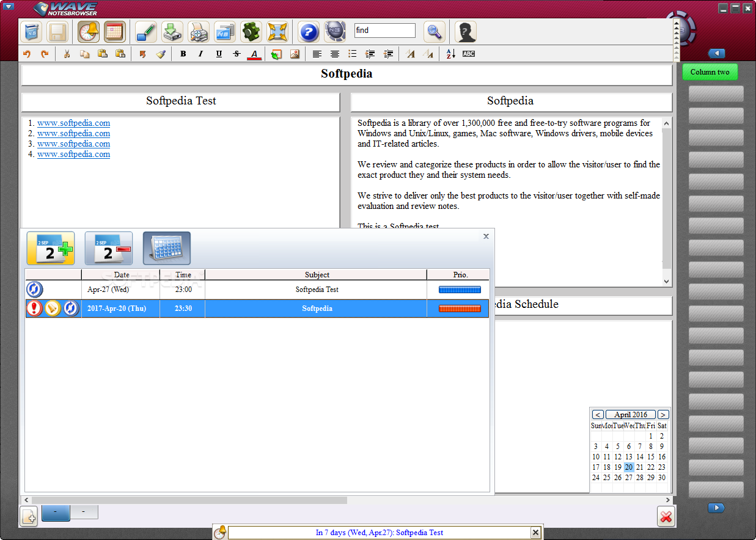Open help with the blue question mark
756x540 pixels.
click(x=309, y=32)
